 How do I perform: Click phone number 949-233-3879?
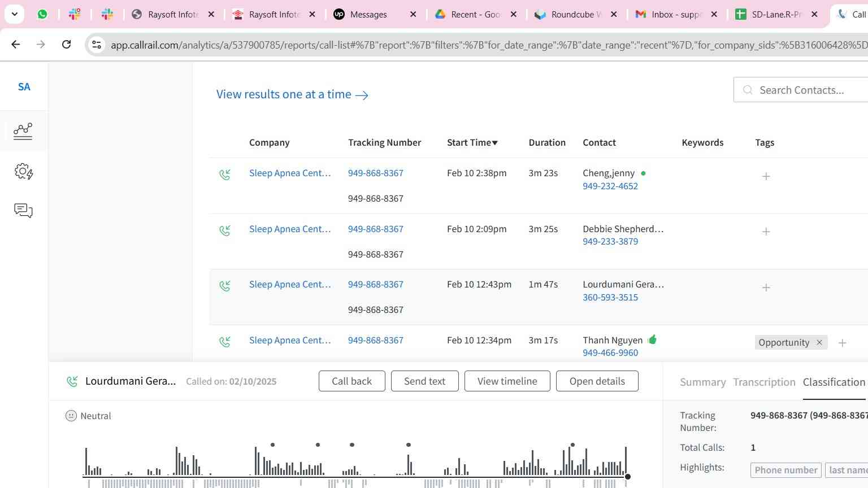tap(610, 241)
